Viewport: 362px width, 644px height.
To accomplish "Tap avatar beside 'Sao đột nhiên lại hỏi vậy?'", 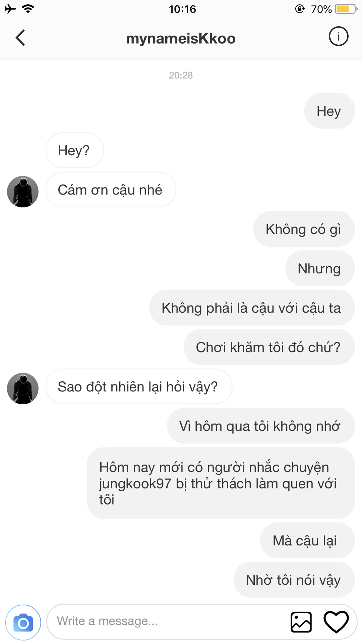I will click(23, 388).
